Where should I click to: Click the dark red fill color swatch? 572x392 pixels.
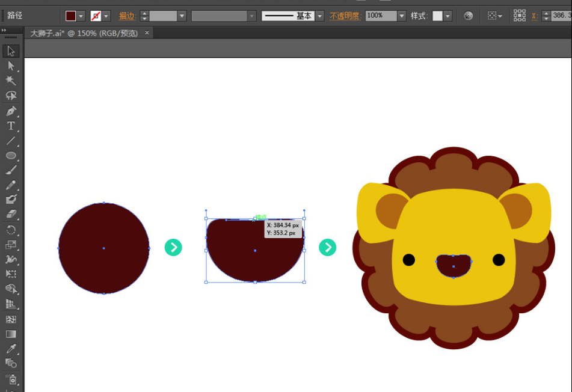(x=71, y=16)
